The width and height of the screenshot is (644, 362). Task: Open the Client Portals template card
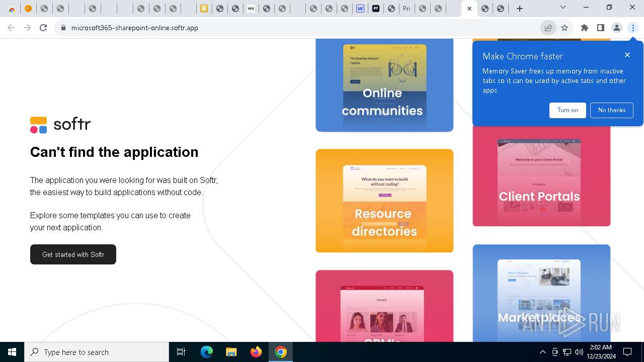tap(541, 176)
